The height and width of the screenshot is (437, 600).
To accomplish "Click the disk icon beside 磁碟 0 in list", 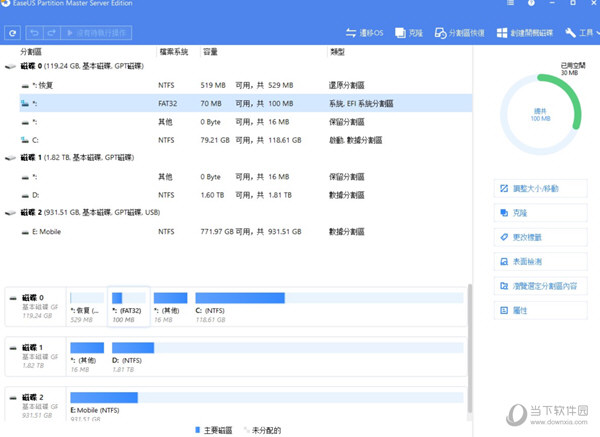I will point(10,67).
